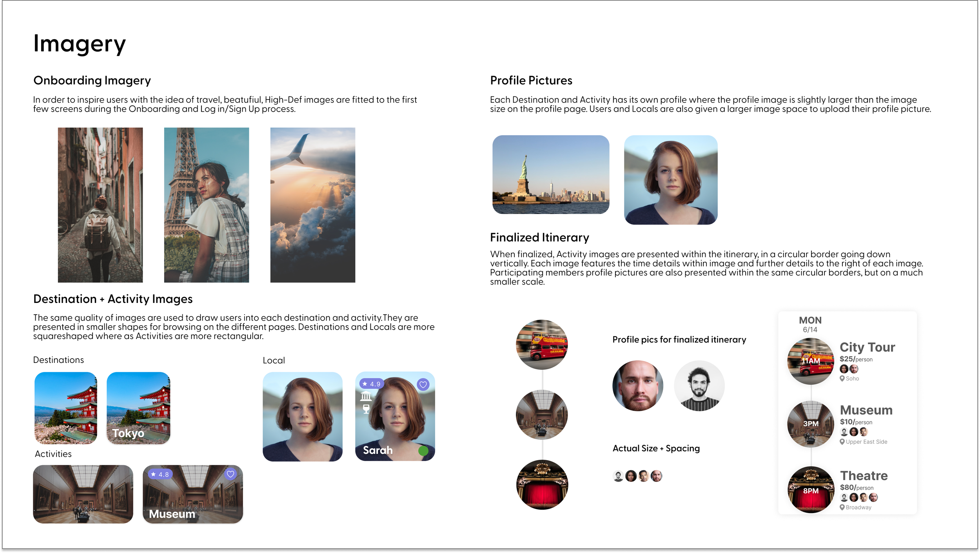The width and height of the screenshot is (980, 553).
Task: Click the Theatre itinerary title
Action: [x=864, y=475]
